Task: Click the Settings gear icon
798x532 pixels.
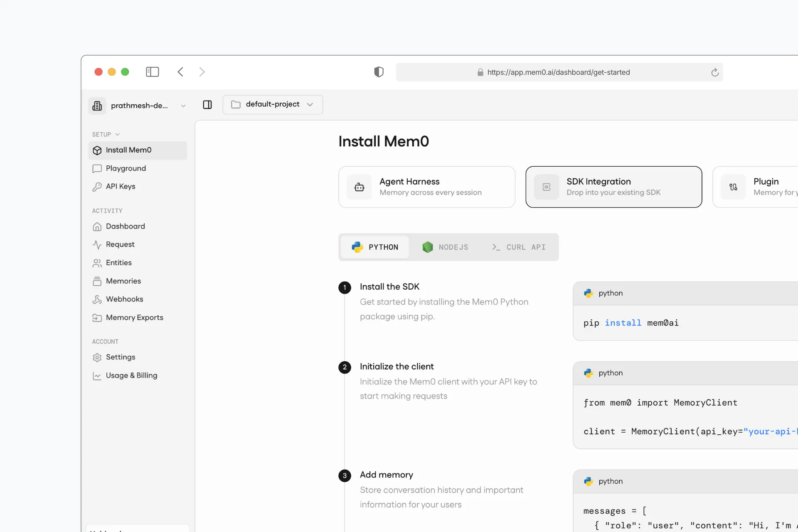Action: click(x=97, y=357)
